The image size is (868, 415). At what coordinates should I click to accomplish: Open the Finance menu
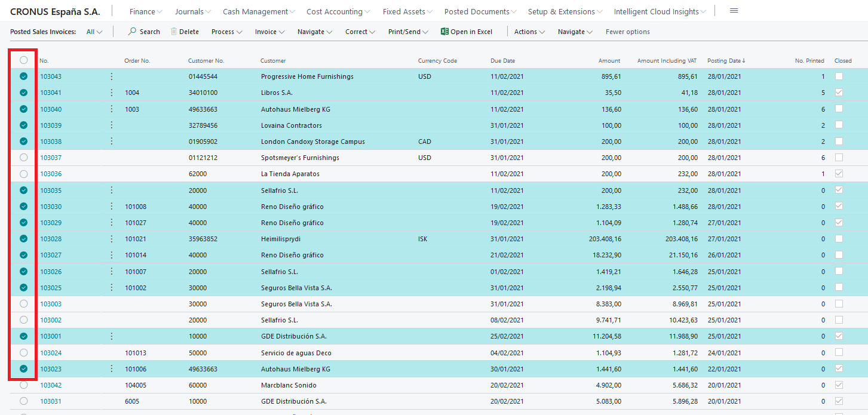coord(146,11)
